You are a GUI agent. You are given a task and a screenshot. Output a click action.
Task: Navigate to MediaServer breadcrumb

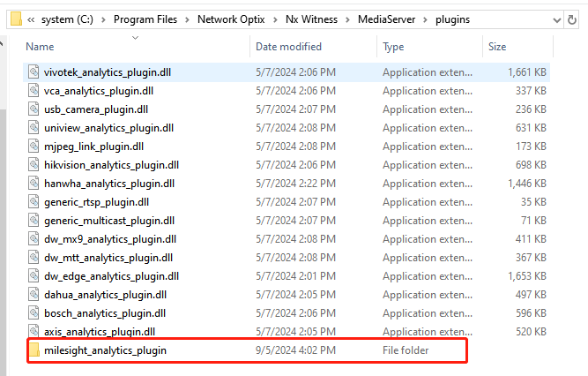(x=386, y=19)
